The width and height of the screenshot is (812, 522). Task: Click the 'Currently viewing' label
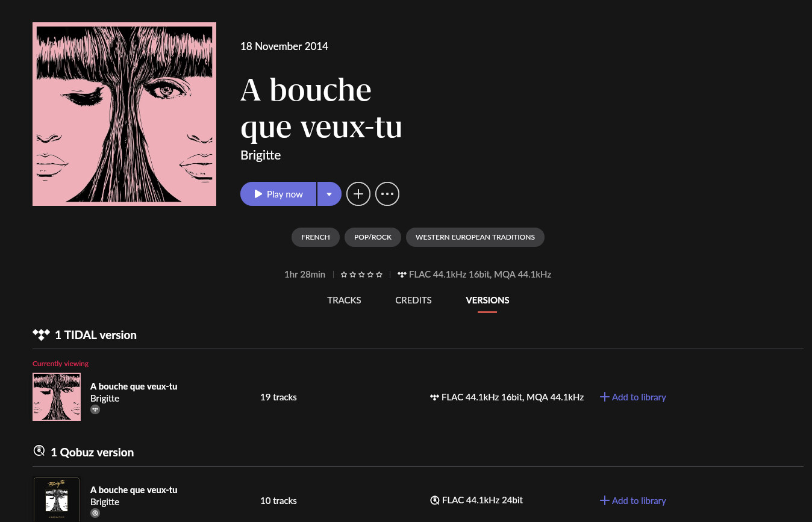click(60, 364)
